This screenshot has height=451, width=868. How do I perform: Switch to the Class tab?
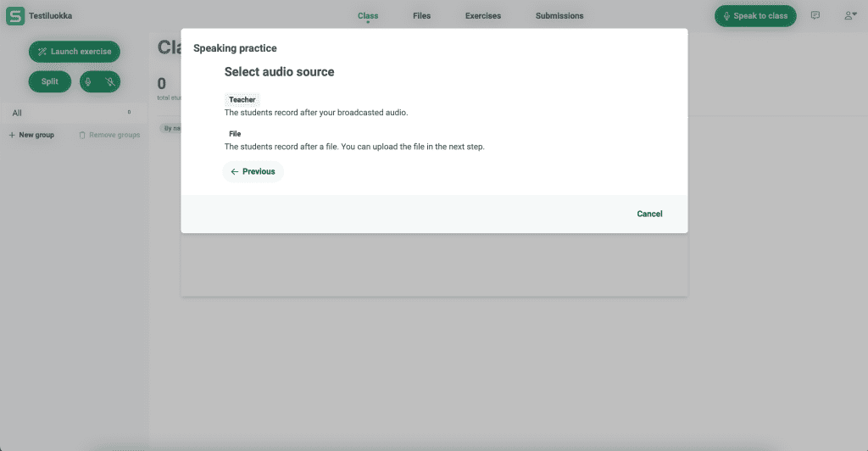pyautogui.click(x=368, y=15)
